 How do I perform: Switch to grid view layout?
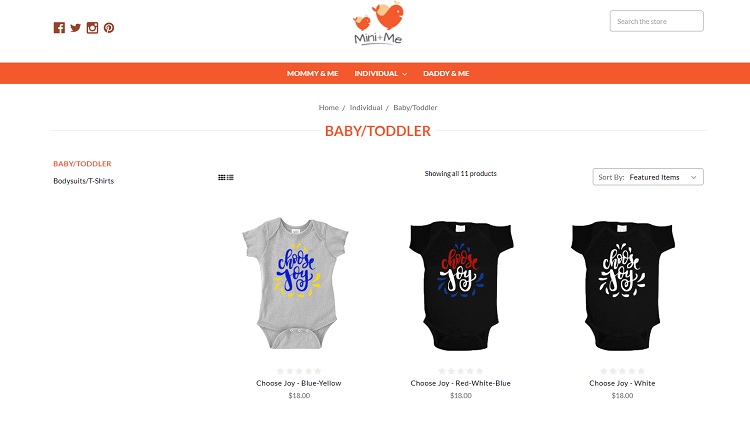221,177
